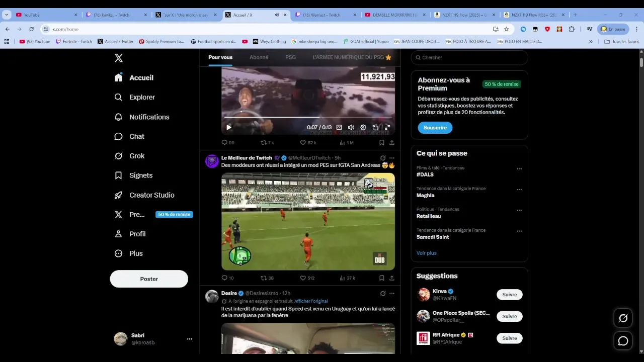Open Signets bookmarks in the sidebar

[133, 175]
